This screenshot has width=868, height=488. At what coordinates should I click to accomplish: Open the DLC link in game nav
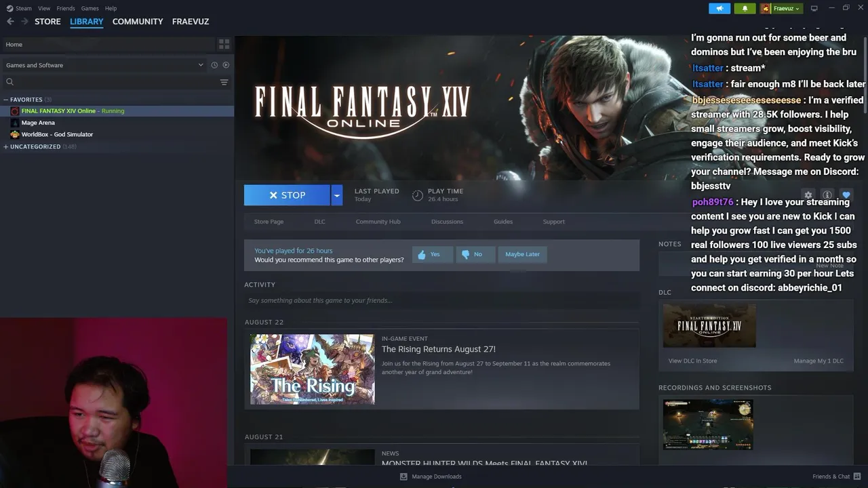319,222
